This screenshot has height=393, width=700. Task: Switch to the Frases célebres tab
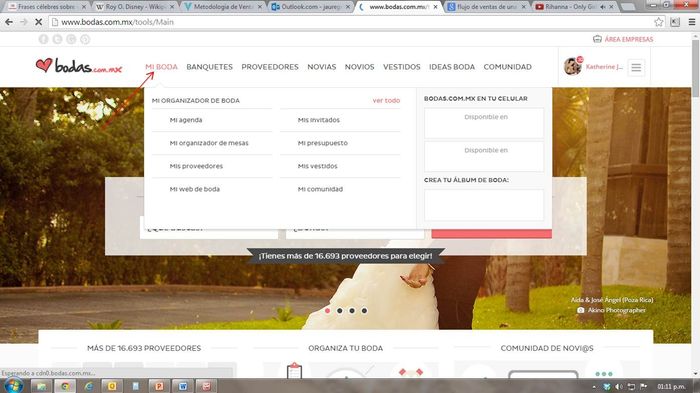tap(46, 7)
